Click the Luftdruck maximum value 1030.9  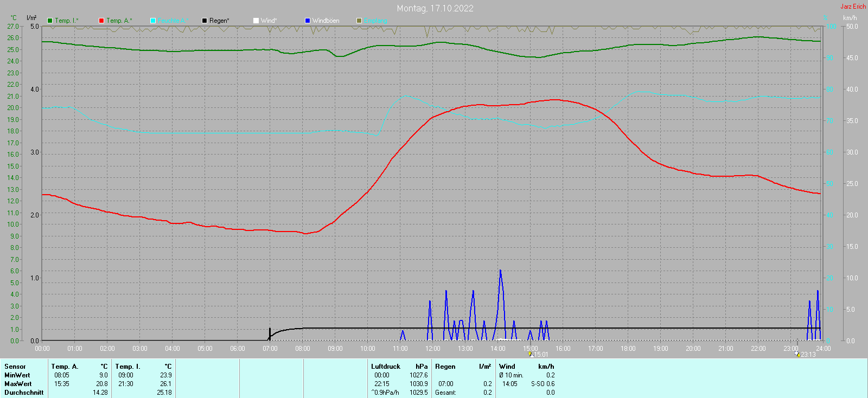pyautogui.click(x=419, y=384)
